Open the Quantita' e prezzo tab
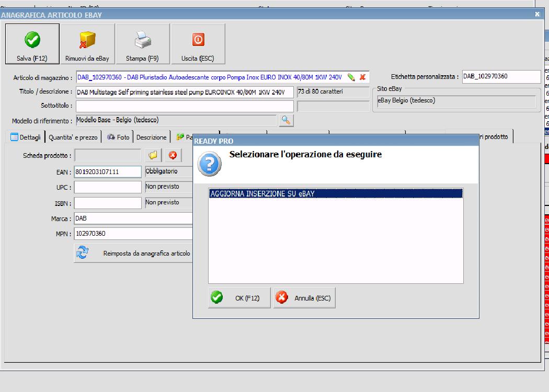This screenshot has height=392, width=549. 73,137
